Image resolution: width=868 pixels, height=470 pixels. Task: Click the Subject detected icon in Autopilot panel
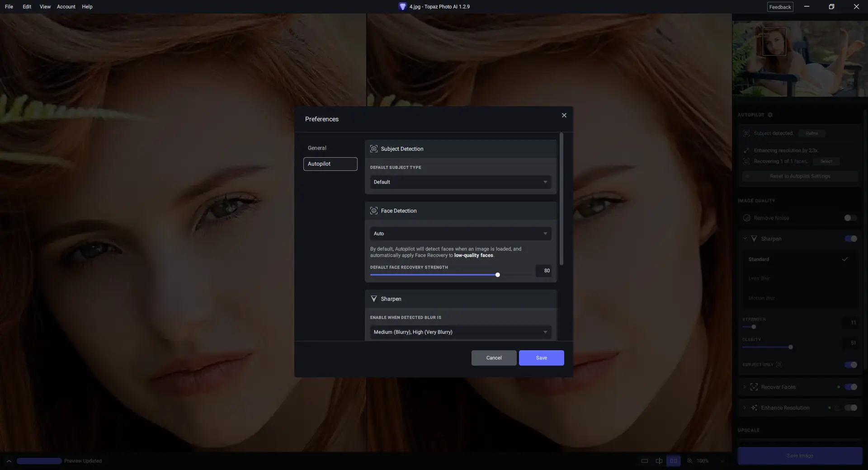(746, 133)
